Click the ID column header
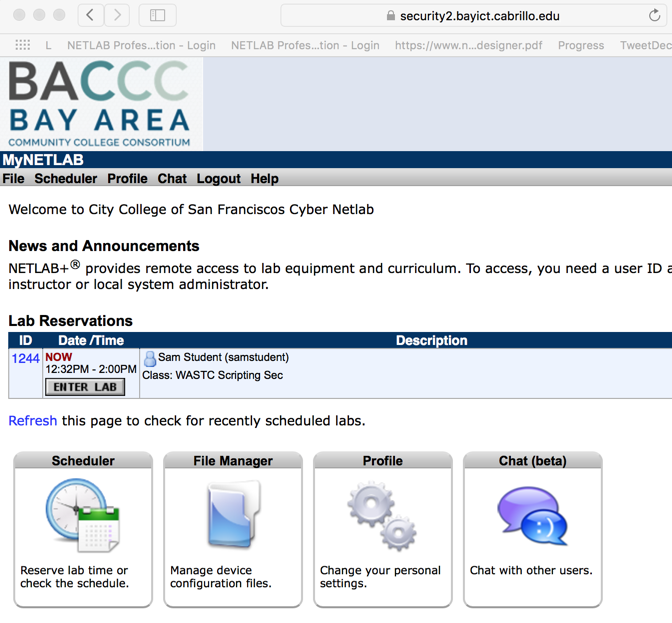The width and height of the screenshot is (672, 623). coord(25,340)
